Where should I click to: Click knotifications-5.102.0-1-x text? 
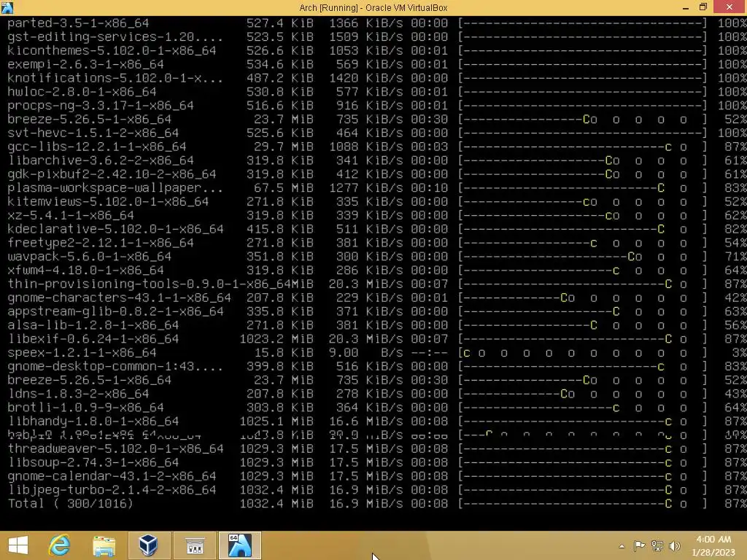tap(115, 78)
